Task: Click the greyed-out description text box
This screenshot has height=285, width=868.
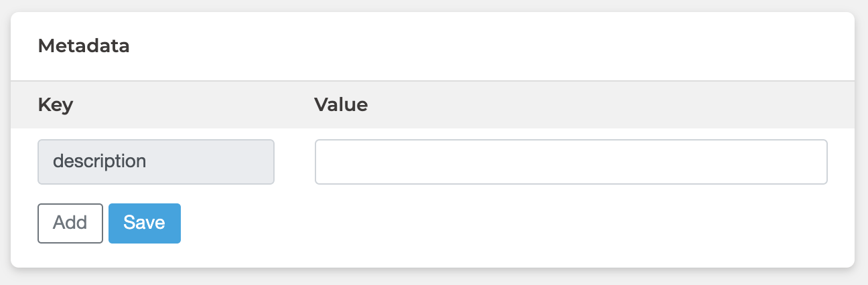Action: pos(156,162)
